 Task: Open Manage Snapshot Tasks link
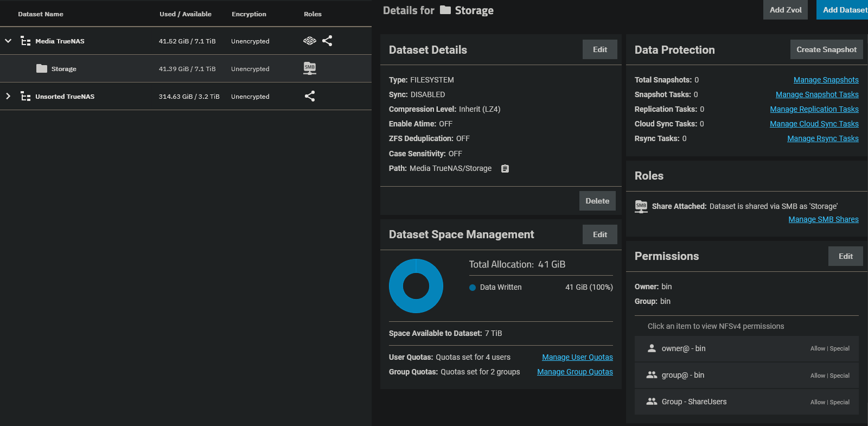(x=817, y=94)
